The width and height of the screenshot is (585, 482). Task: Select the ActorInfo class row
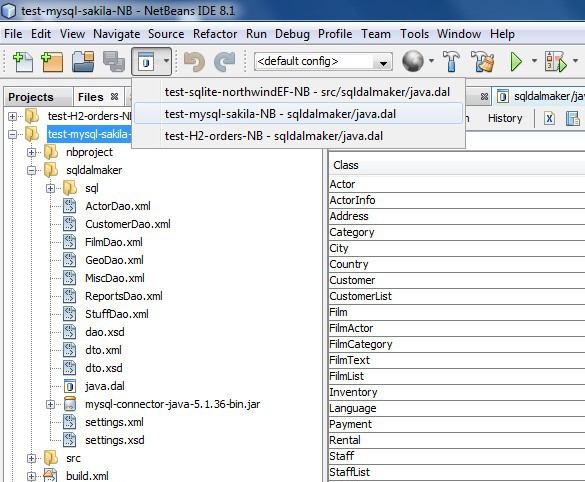click(457, 200)
